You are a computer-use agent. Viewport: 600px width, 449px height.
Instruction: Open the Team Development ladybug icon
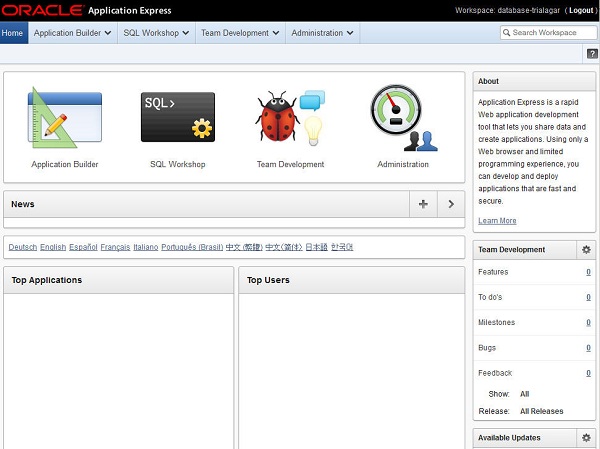click(x=290, y=118)
